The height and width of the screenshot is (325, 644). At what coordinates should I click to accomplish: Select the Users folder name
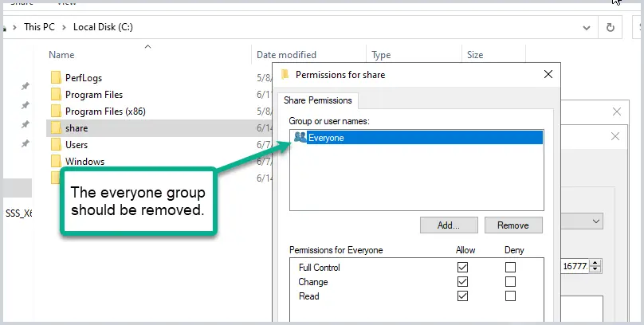tap(77, 145)
